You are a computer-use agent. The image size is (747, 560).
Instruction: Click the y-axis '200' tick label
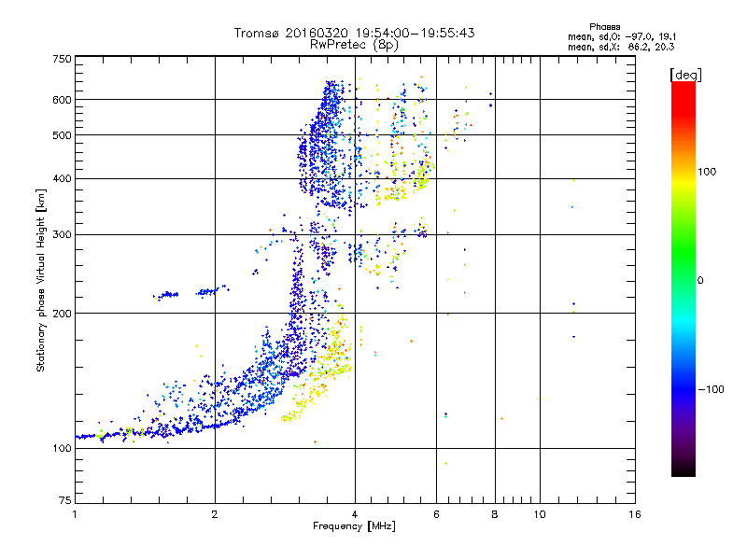[x=62, y=314]
